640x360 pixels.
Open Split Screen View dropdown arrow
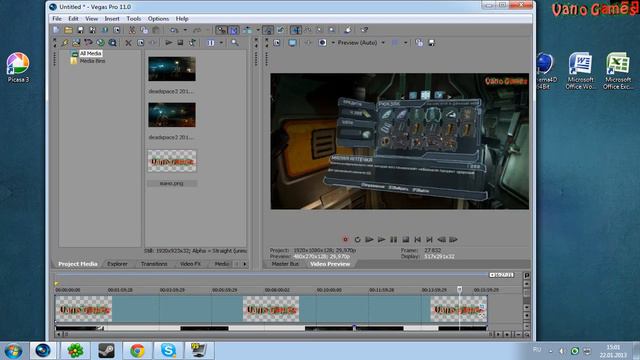pos(333,42)
